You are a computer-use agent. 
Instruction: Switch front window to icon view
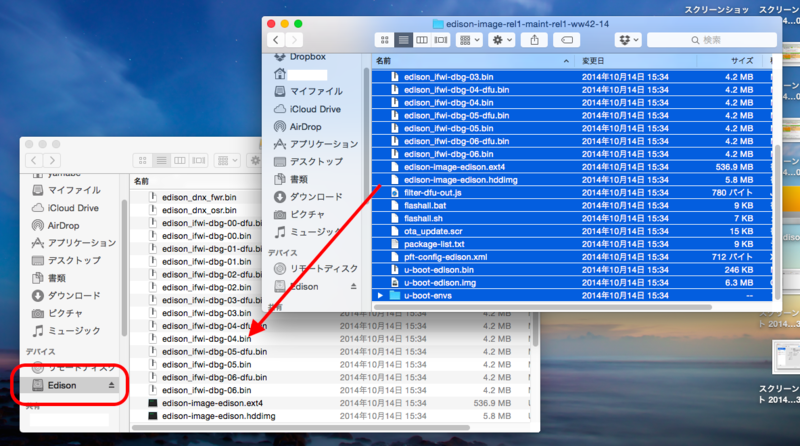pos(384,40)
